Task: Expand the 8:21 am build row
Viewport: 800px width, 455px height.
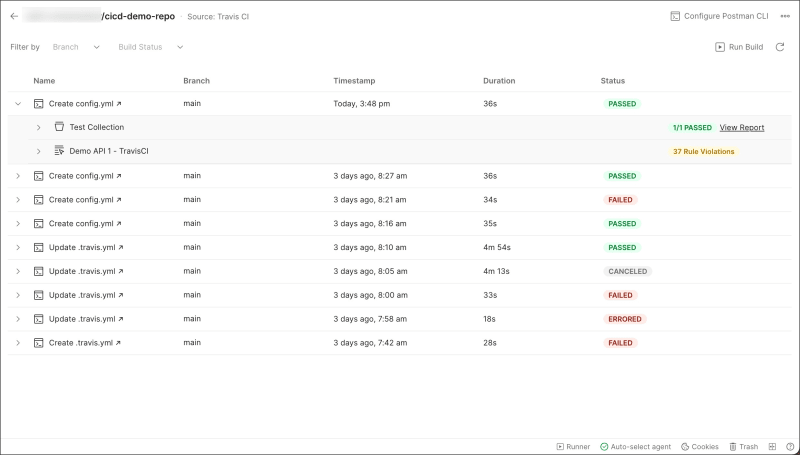Action: point(18,200)
